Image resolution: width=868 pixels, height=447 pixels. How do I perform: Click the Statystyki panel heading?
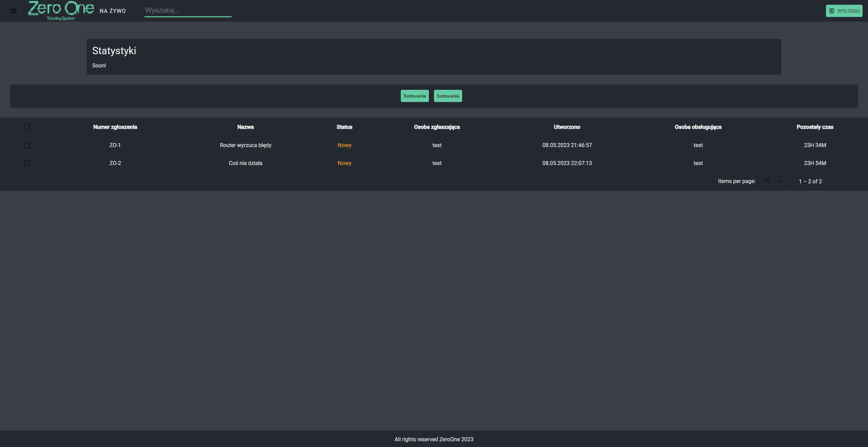[114, 50]
